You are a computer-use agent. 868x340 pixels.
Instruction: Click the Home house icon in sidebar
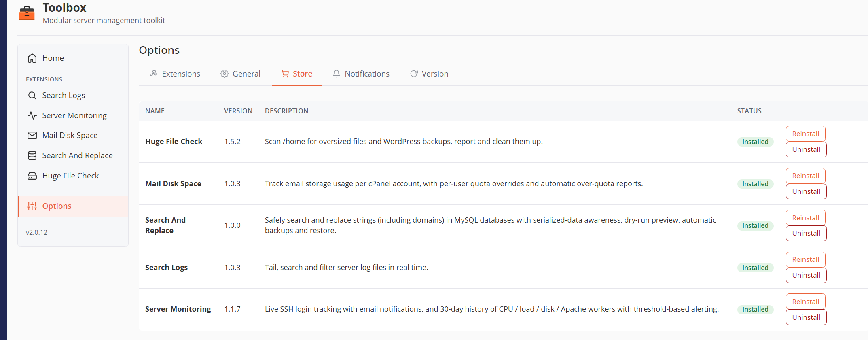(32, 58)
